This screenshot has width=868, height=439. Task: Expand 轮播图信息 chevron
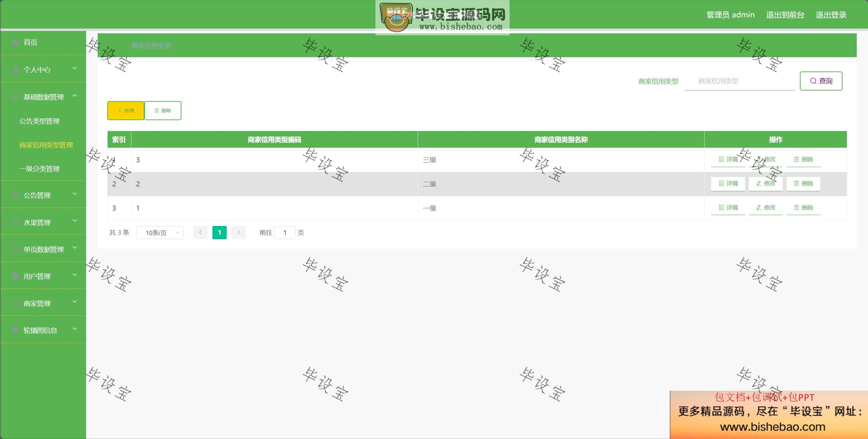tap(75, 329)
